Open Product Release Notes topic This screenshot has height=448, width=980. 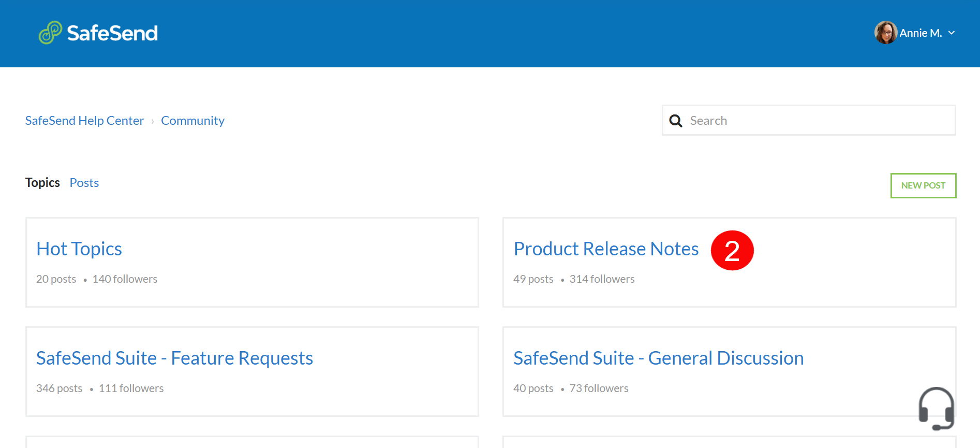(606, 249)
